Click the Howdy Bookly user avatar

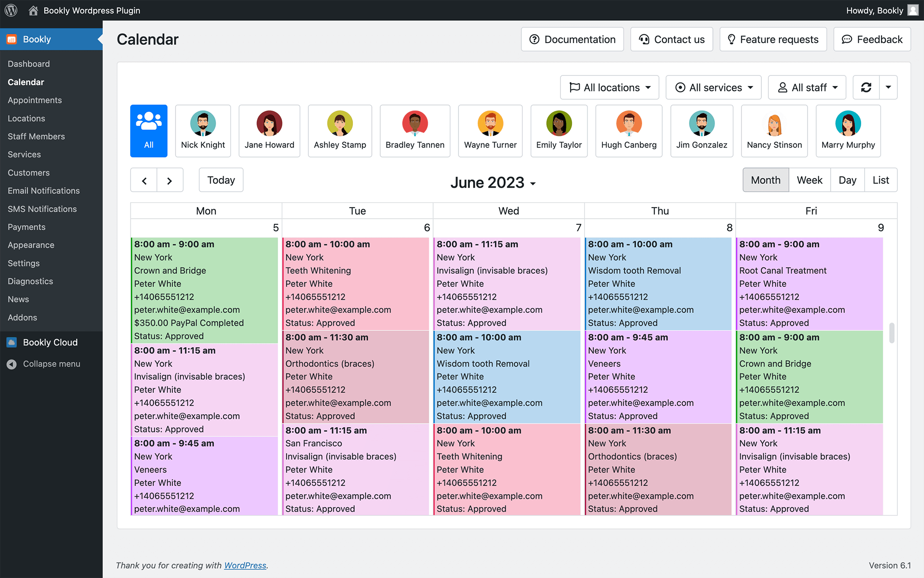913,10
